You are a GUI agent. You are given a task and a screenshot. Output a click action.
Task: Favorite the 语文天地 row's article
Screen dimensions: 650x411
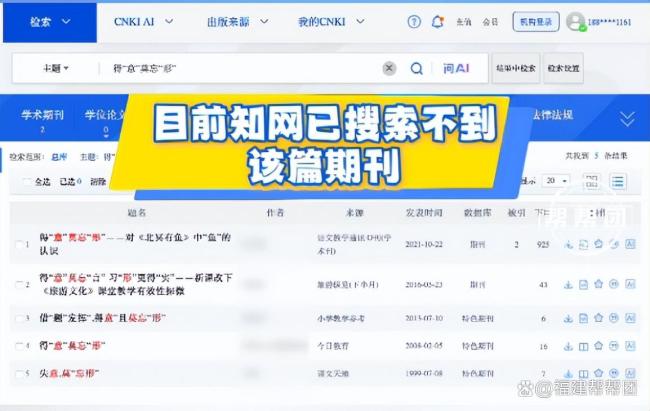tap(599, 373)
